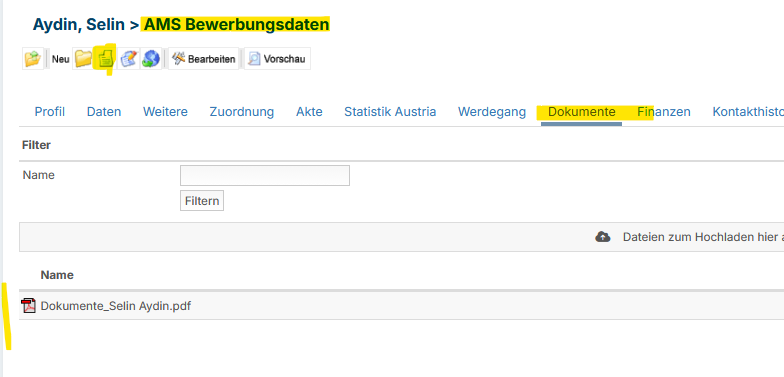Click the folder-up icon in the toolbar
Viewport: 784px width, 377px height.
click(33, 58)
